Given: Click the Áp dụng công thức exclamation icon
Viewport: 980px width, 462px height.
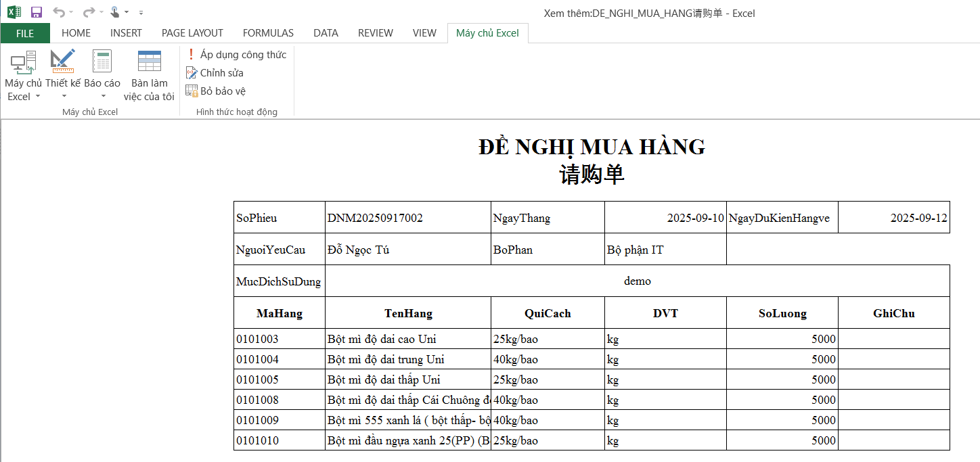Looking at the screenshot, I should 191,54.
